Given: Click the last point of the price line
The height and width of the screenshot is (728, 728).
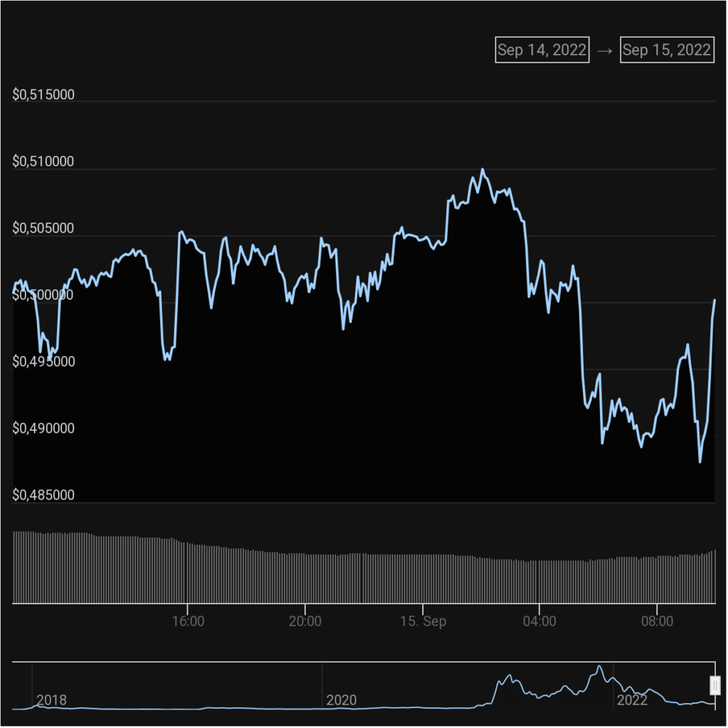Looking at the screenshot, I should point(714,300).
